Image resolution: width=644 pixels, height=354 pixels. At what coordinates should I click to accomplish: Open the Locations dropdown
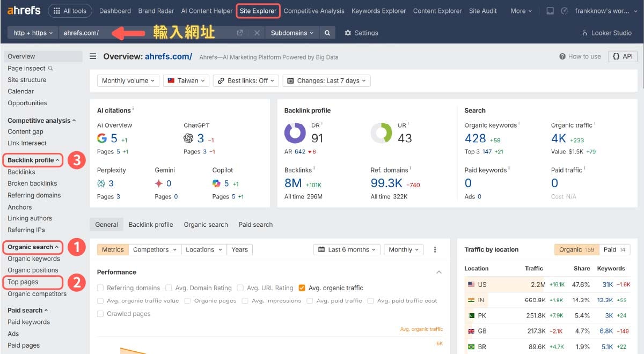(203, 249)
